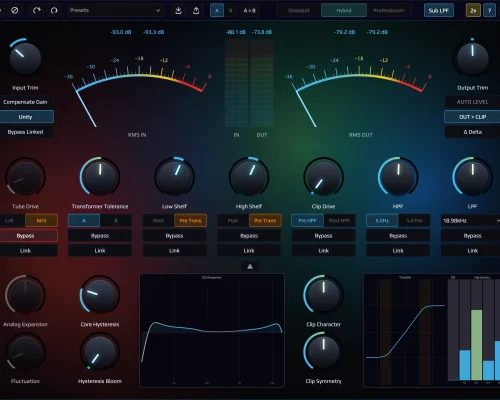
Task: Click the Core Hysteresis knob
Action: (100, 295)
